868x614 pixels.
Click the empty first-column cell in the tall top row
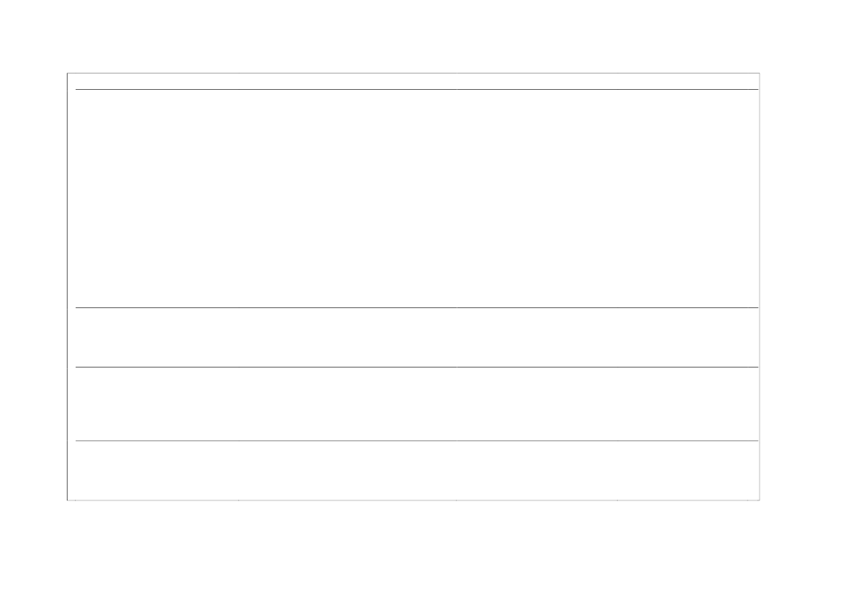[x=157, y=198]
